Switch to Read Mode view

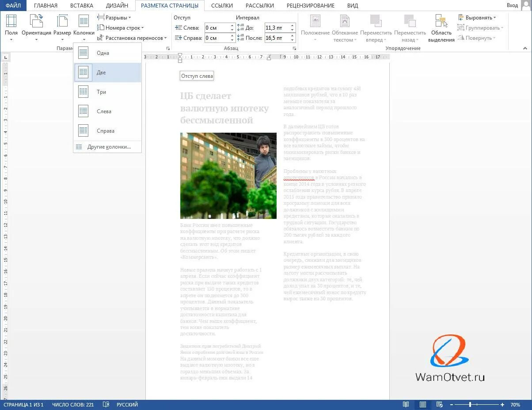click(x=406, y=405)
